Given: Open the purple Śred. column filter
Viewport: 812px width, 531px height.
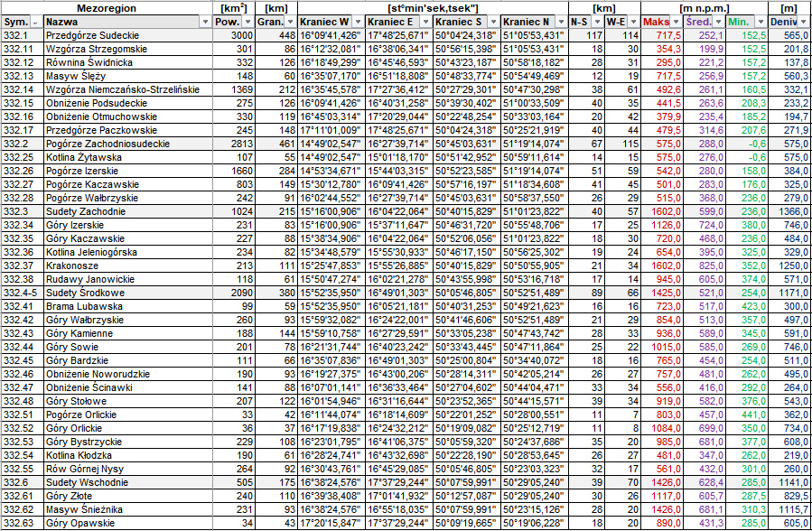Looking at the screenshot, I should point(718,22).
